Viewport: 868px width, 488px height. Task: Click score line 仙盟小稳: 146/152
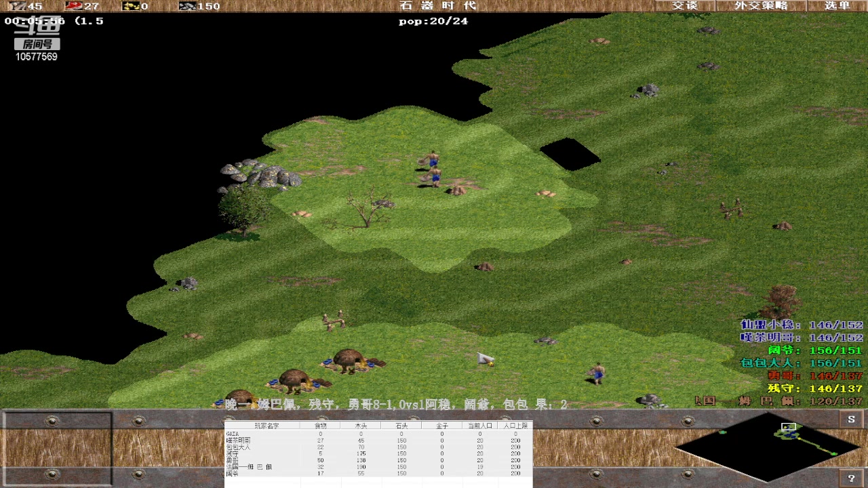pos(802,325)
